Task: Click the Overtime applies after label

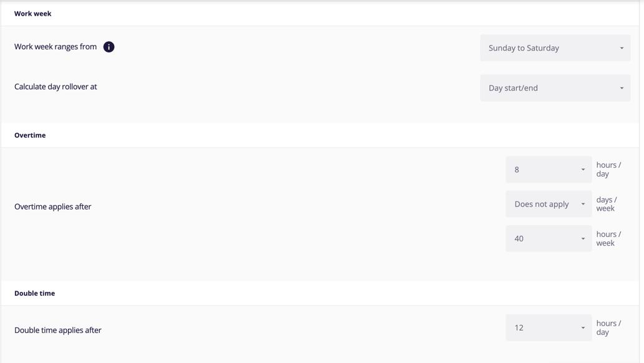Action: click(x=53, y=206)
